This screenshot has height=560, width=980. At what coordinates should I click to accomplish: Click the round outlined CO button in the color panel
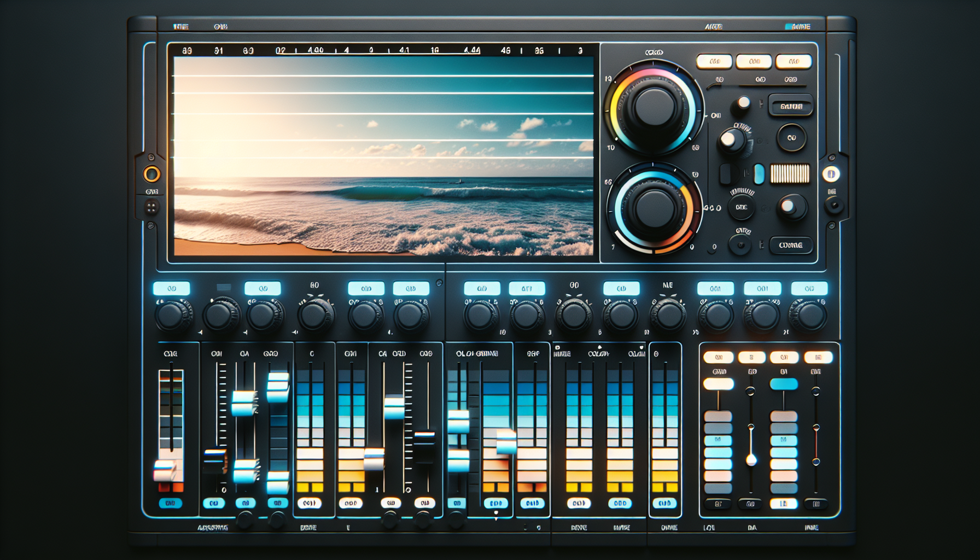click(x=791, y=138)
